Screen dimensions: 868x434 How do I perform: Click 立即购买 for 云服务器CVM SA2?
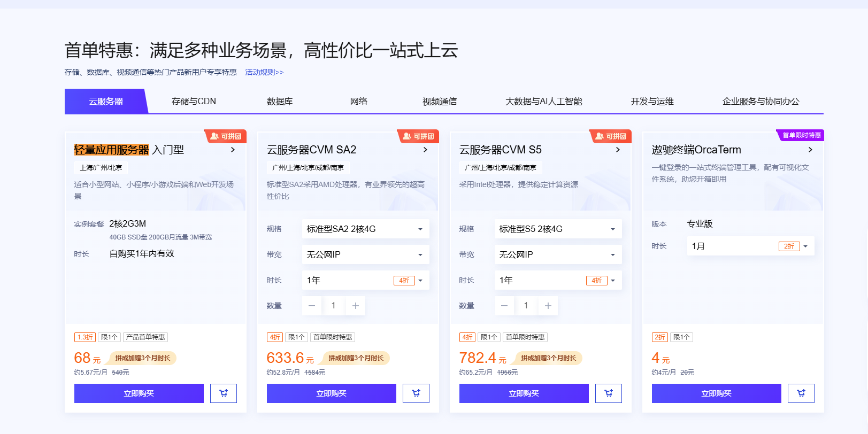[332, 393]
